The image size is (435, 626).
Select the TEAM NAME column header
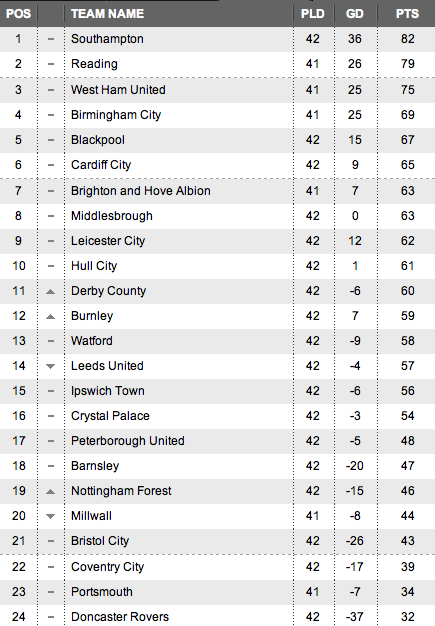(x=108, y=14)
